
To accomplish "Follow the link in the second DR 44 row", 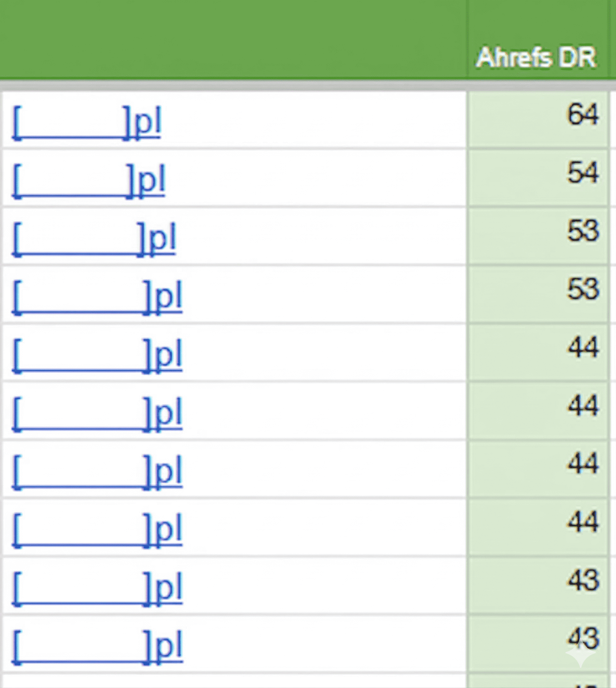I will pyautogui.click(x=97, y=413).
